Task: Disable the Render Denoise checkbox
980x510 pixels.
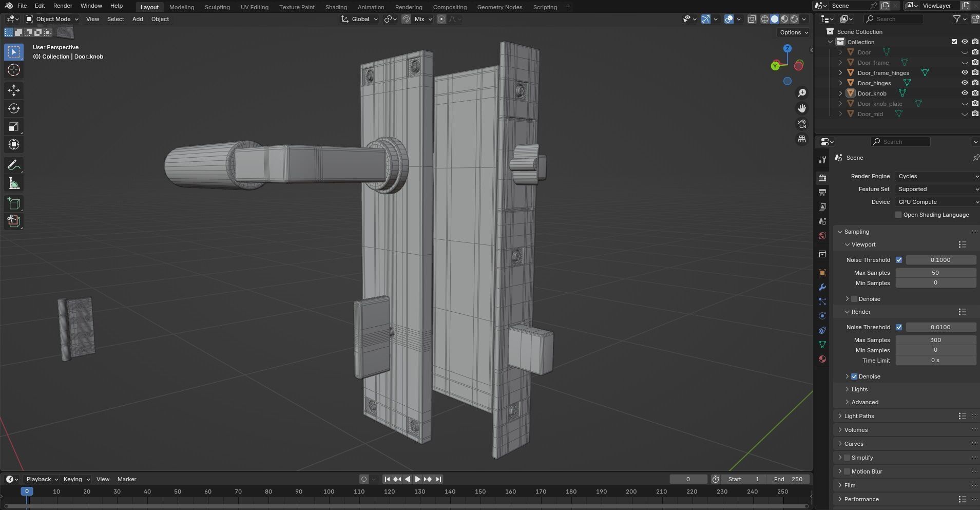Action: [x=854, y=376]
